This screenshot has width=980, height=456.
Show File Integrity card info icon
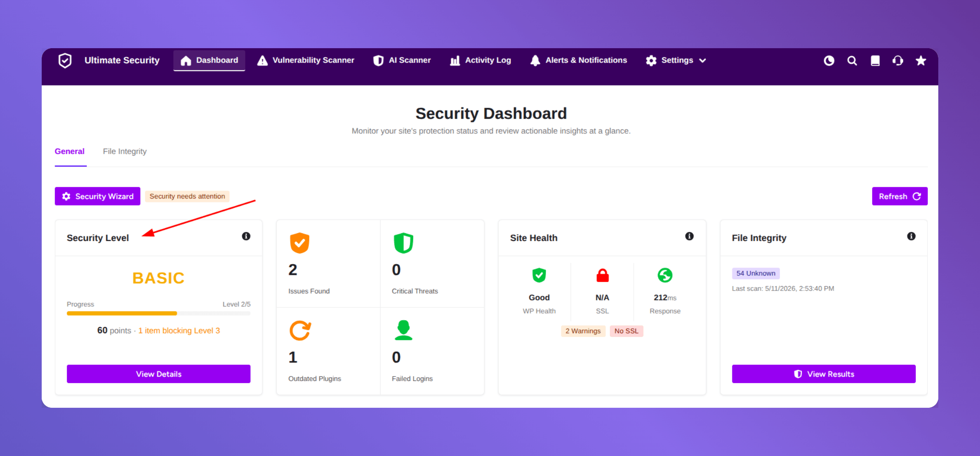tap(911, 236)
